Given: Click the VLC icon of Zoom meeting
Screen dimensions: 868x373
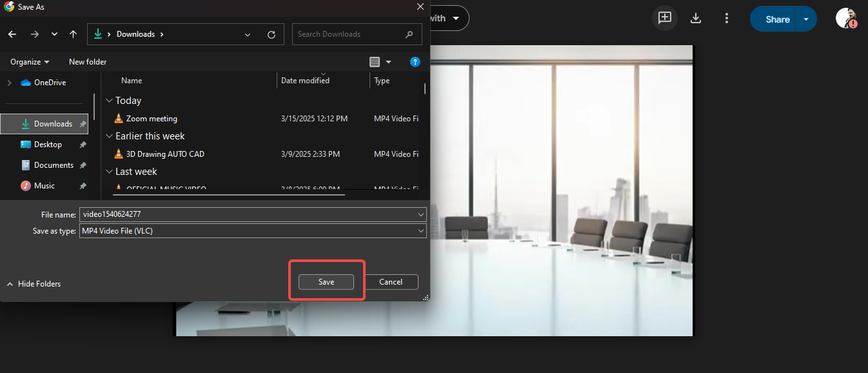Looking at the screenshot, I should coord(118,118).
